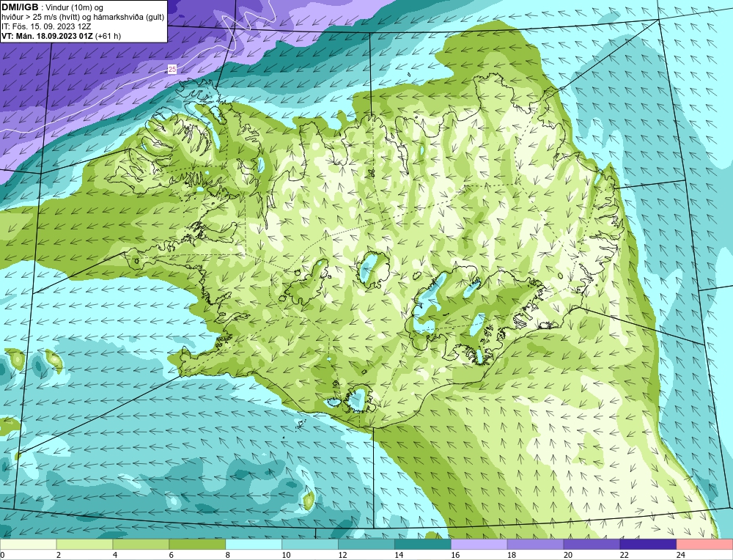This screenshot has height=560, width=733.
Task: Click the '25' gust contour label
Action: pos(172,69)
